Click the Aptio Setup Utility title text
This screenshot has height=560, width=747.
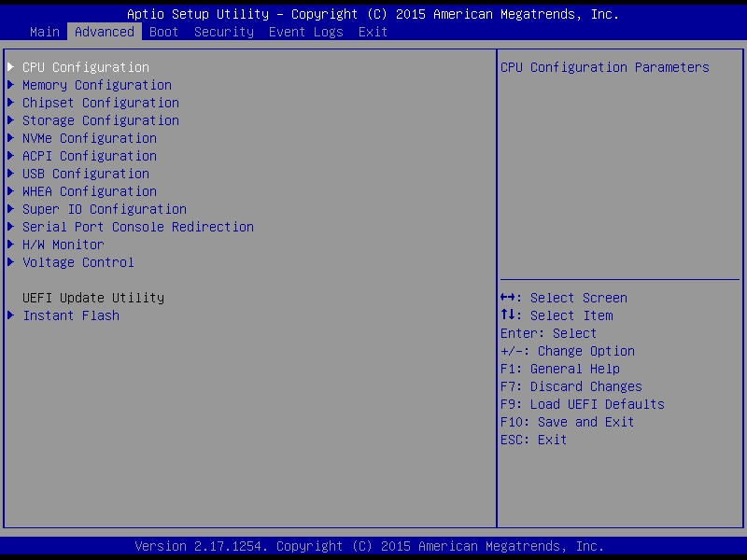click(x=373, y=14)
